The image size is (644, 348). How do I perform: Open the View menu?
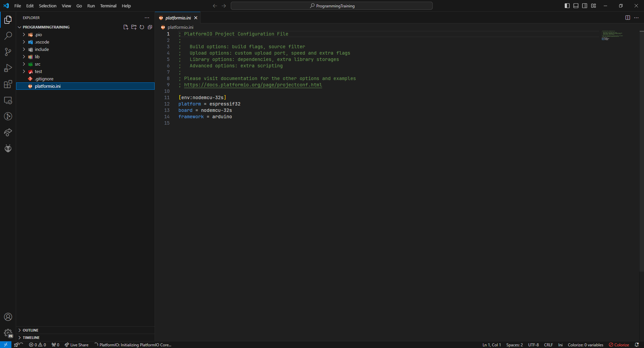point(66,6)
